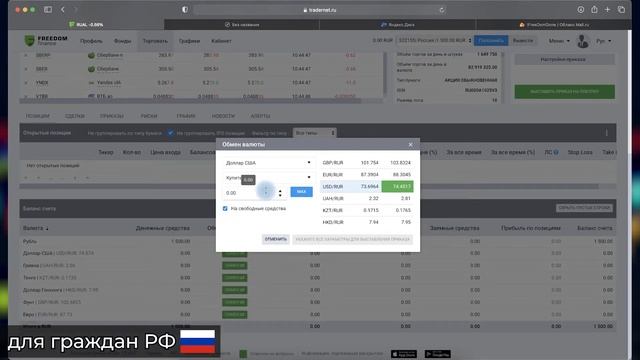Expand the Доллар США currency dropdown

pyautogui.click(x=268, y=162)
